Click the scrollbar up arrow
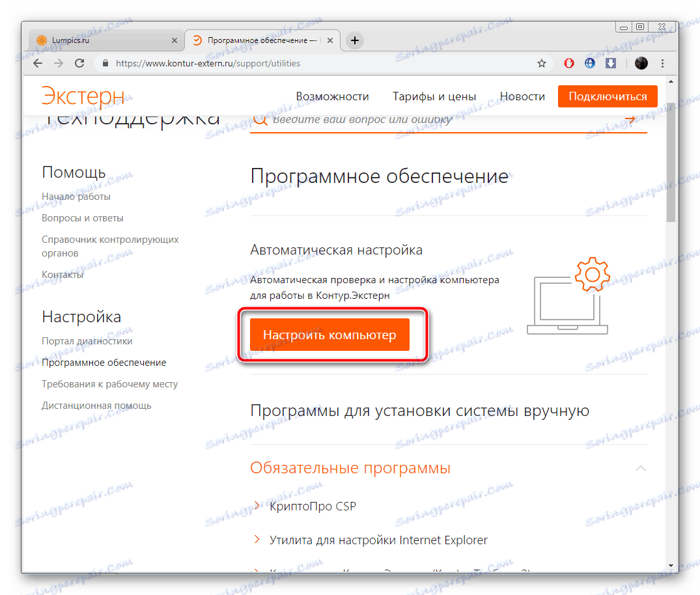700x595 pixels. click(x=671, y=81)
